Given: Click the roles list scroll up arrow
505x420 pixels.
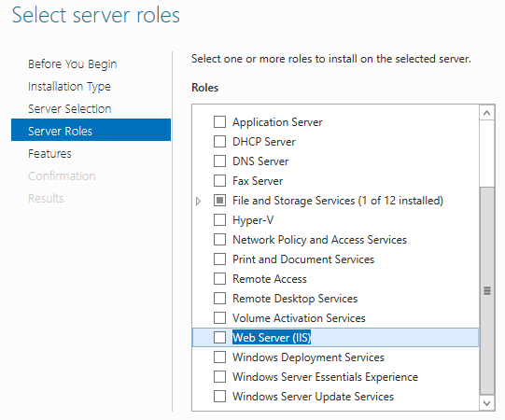Looking at the screenshot, I should (487, 113).
